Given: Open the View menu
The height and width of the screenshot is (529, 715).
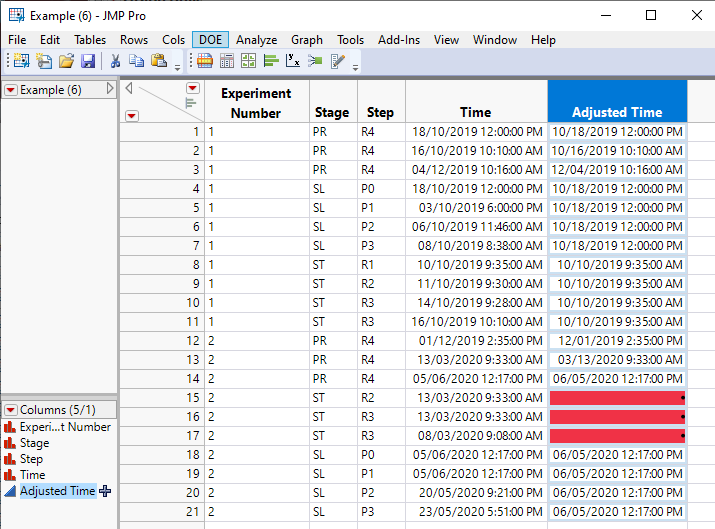Looking at the screenshot, I should click(x=446, y=40).
